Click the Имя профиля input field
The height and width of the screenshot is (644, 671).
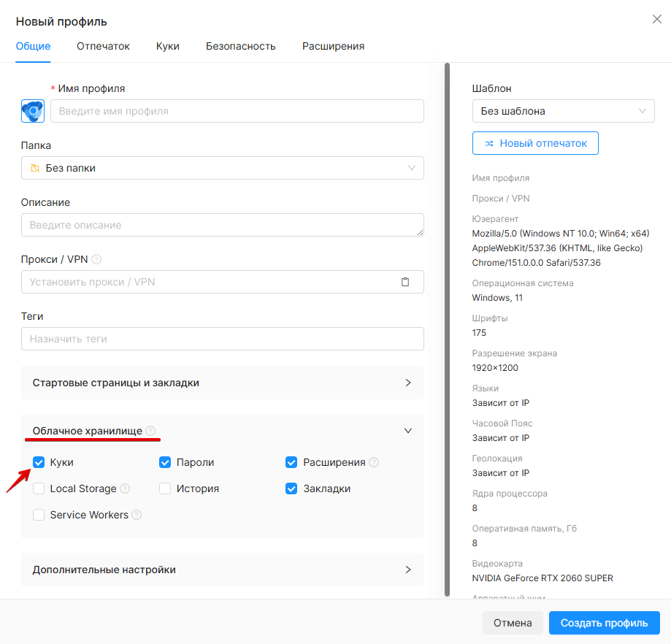click(237, 111)
